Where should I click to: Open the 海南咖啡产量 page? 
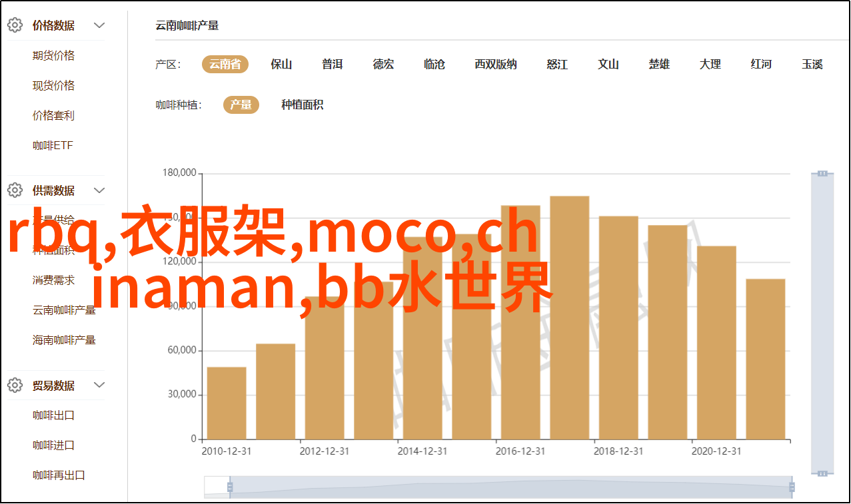(x=64, y=340)
